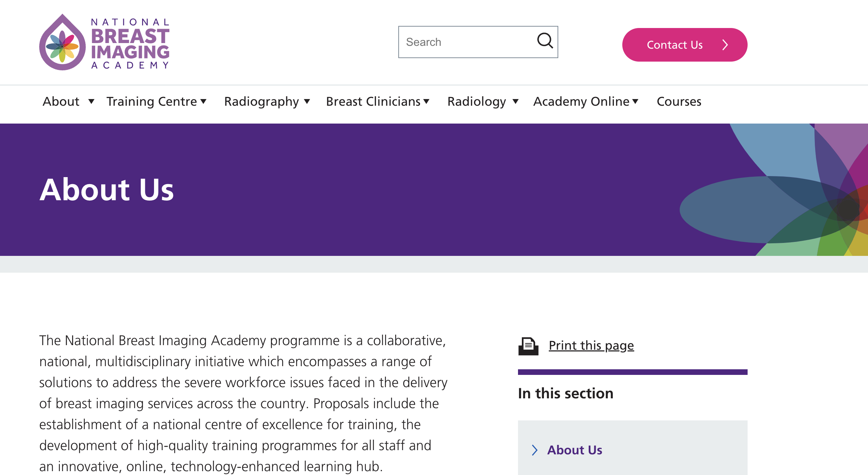Expand the Training Centre dropdown arrow
The image size is (868, 475).
point(203,102)
